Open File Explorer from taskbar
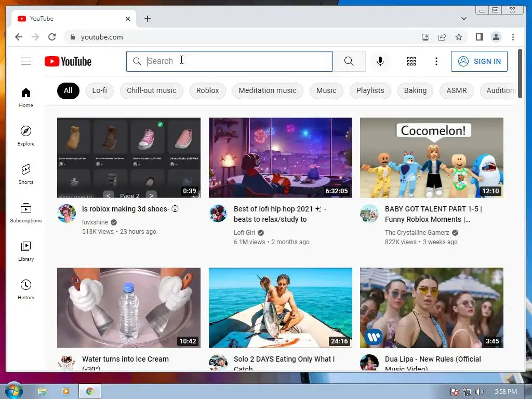532x399 pixels. point(42,392)
